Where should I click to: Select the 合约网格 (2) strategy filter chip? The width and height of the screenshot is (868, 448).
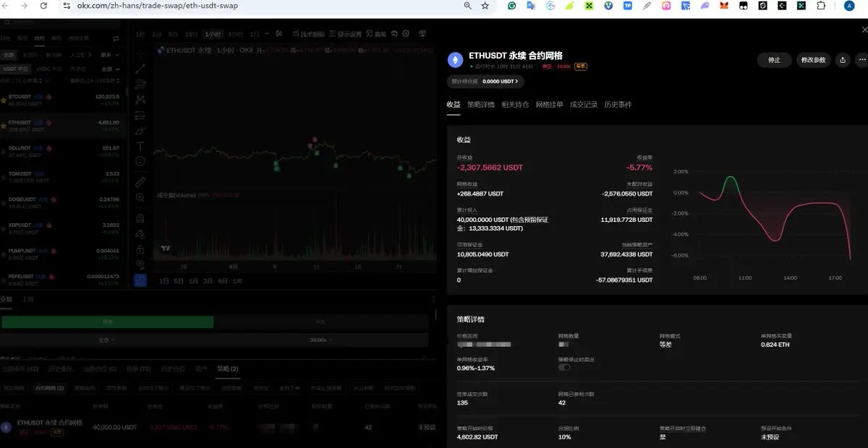click(50, 388)
